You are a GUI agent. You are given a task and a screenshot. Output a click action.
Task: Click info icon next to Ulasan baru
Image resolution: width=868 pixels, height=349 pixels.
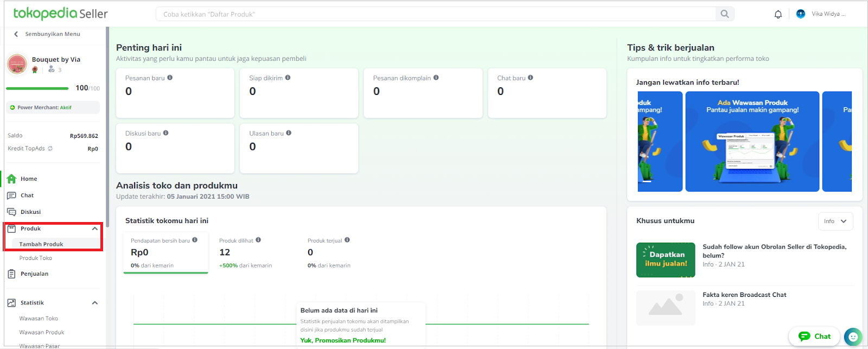tap(289, 133)
